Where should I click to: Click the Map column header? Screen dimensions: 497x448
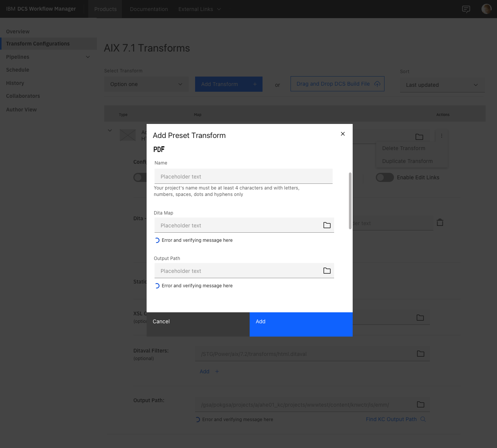point(198,114)
